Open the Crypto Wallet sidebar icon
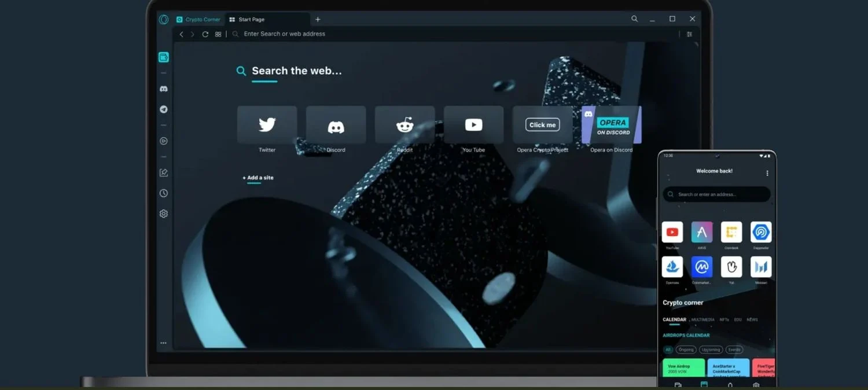Screen dimensions: 868x390 click(x=164, y=57)
